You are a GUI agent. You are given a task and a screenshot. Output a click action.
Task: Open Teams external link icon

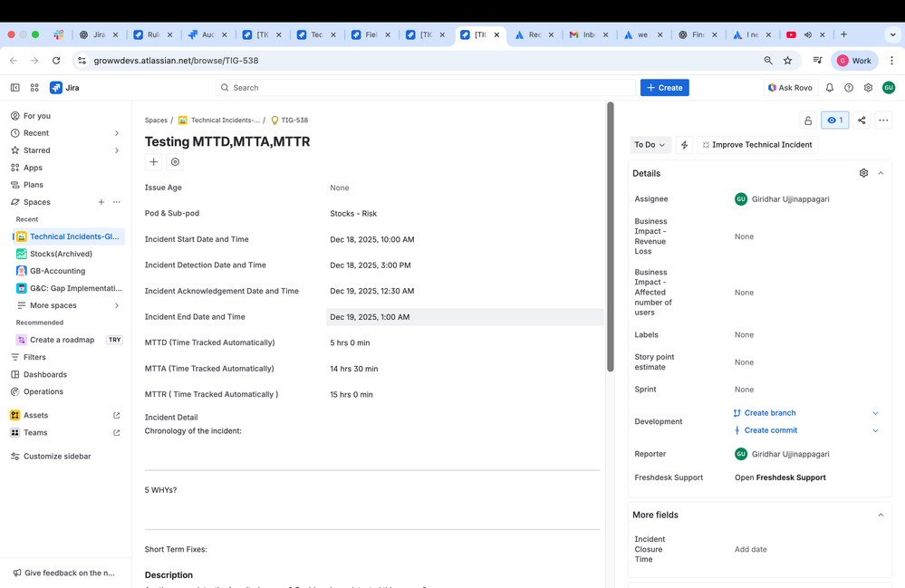tap(117, 433)
